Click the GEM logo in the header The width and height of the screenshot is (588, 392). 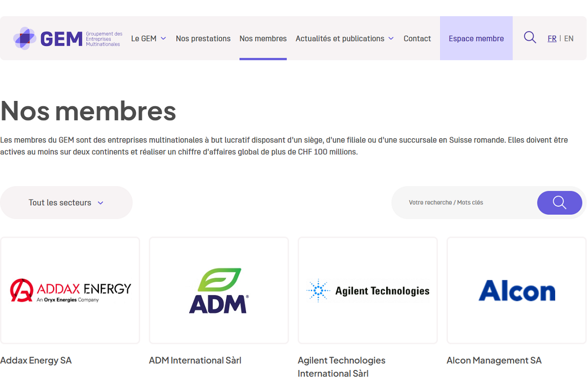(68, 38)
